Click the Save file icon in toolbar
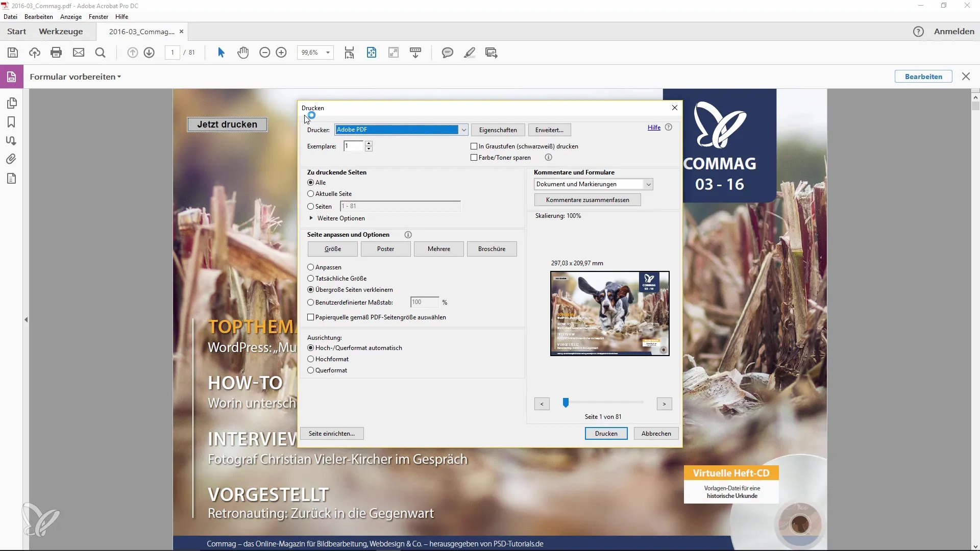The height and width of the screenshot is (551, 980). pos(13,53)
